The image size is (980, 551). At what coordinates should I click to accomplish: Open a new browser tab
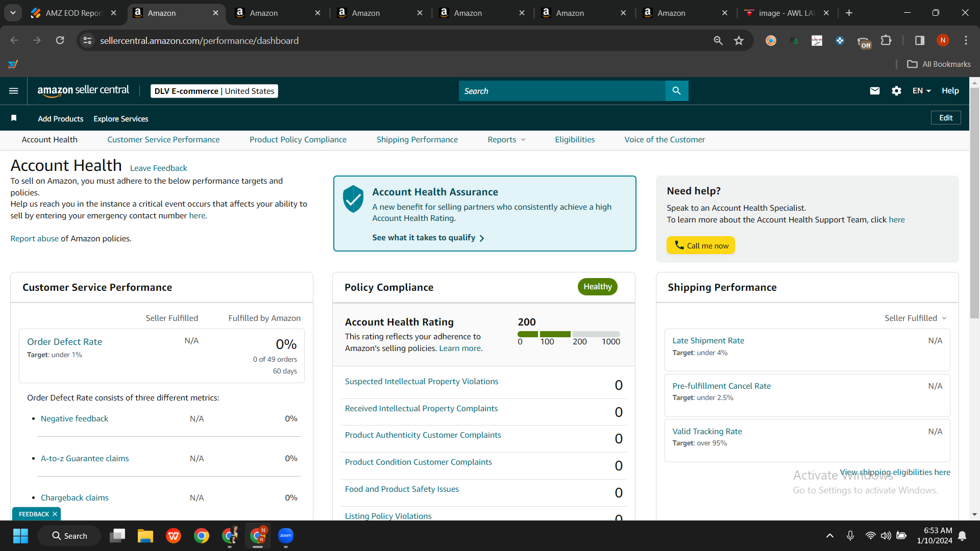tap(849, 13)
